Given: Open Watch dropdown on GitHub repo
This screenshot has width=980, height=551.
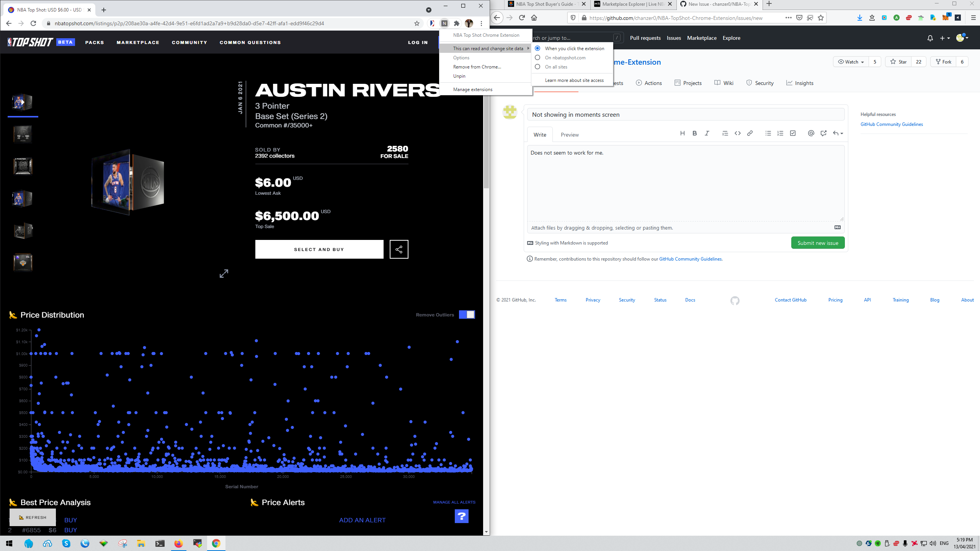Looking at the screenshot, I should pyautogui.click(x=851, y=62).
